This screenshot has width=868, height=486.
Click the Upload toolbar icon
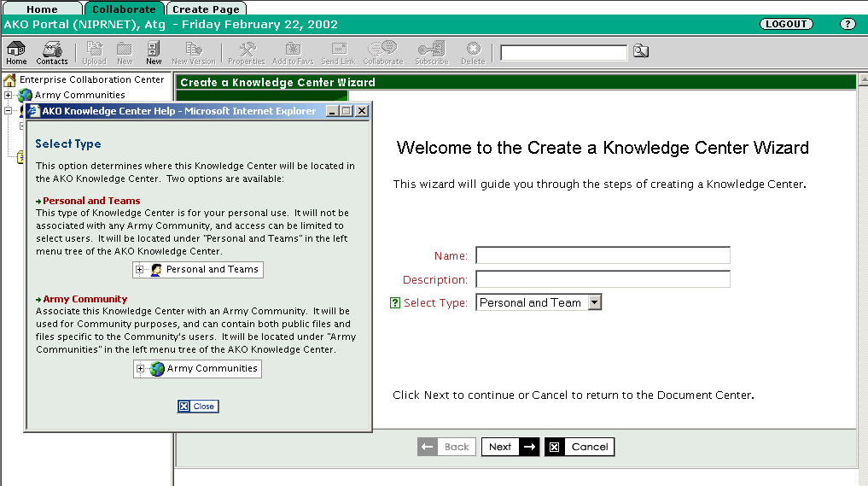pos(94,53)
